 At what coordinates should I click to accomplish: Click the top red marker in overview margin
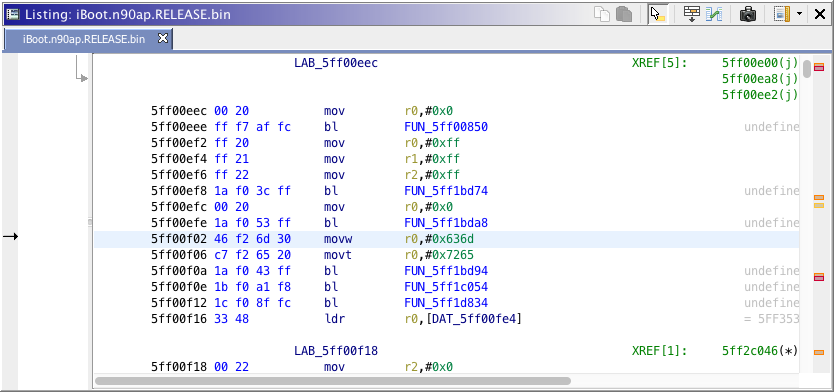pyautogui.click(x=819, y=67)
